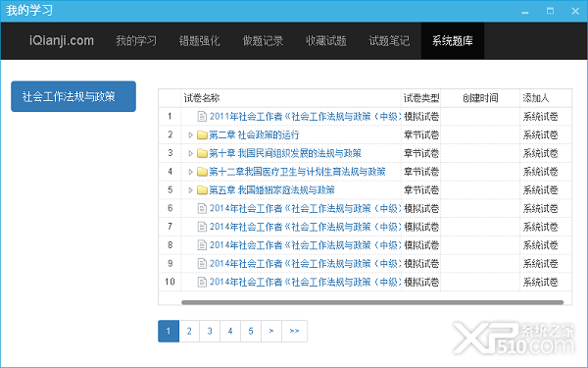Click document icon of row 8 exam paper
Viewport: 588px width, 368px height.
coord(202,245)
